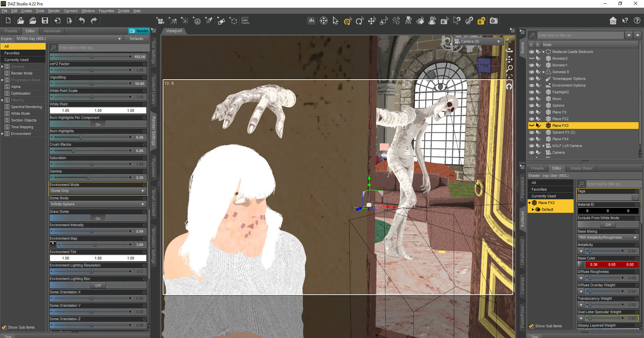Image resolution: width=644 pixels, height=338 pixels.
Task: Toggle Draw Dome On switch
Action: point(98,218)
